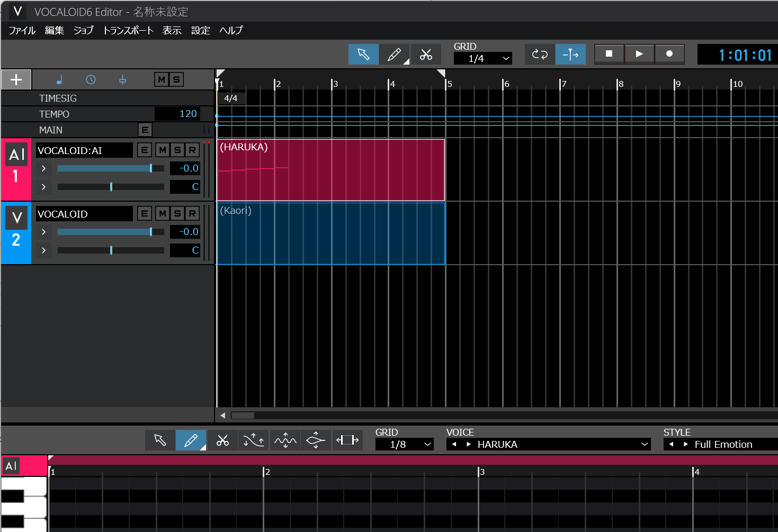Select V track 2 color header

pos(16,233)
